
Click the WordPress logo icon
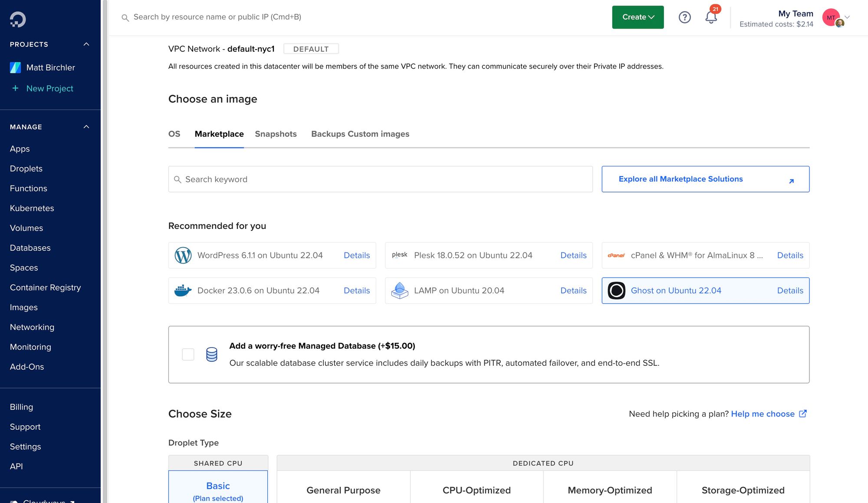[x=183, y=255]
